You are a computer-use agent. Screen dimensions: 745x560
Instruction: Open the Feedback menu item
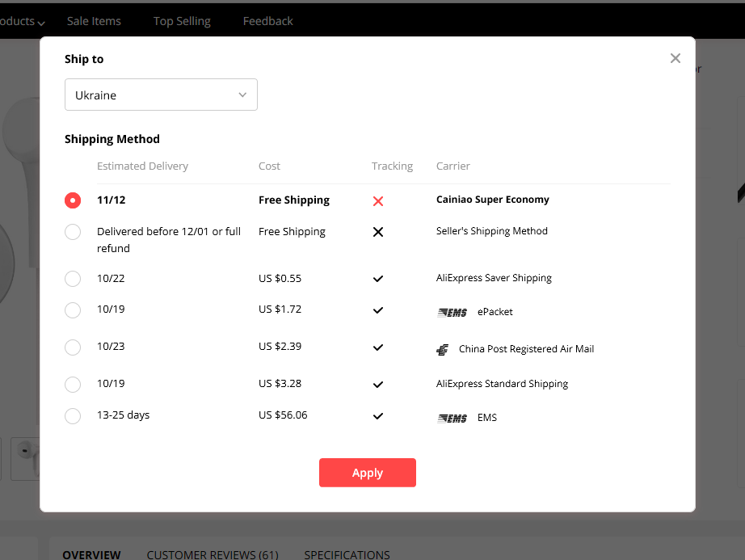tap(268, 21)
